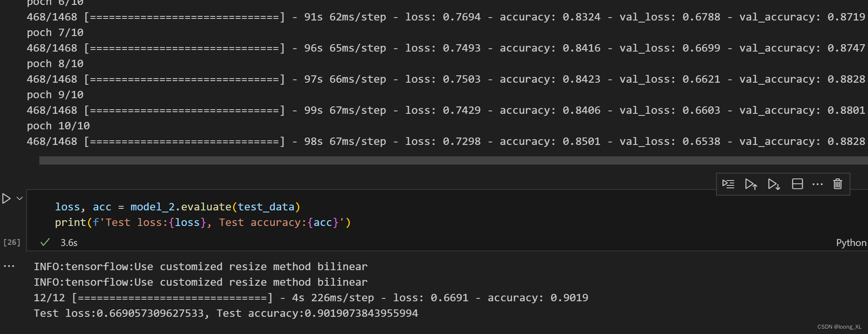
Task: Select accuracy: 0.9019 evaluation value
Action: (x=538, y=298)
